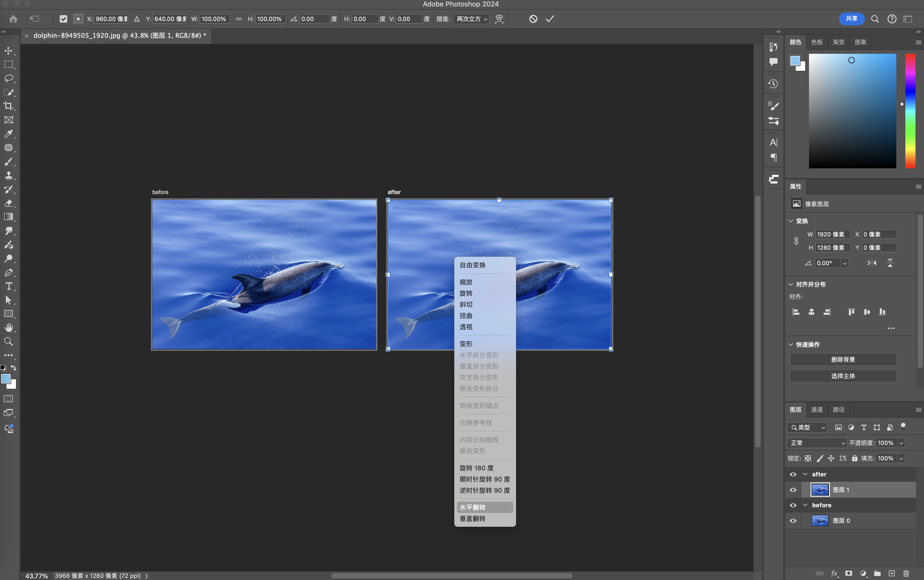Select the Move tool
The height and width of the screenshot is (580, 924).
pos(9,51)
